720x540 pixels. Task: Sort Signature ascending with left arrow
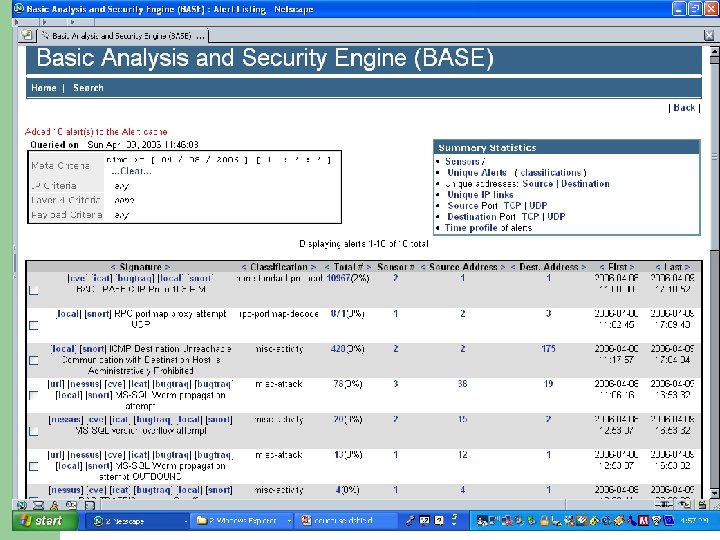[x=113, y=267]
